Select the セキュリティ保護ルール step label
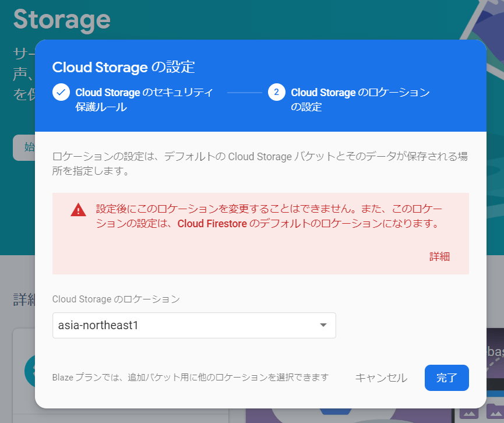This screenshot has width=504, height=423. [x=144, y=100]
